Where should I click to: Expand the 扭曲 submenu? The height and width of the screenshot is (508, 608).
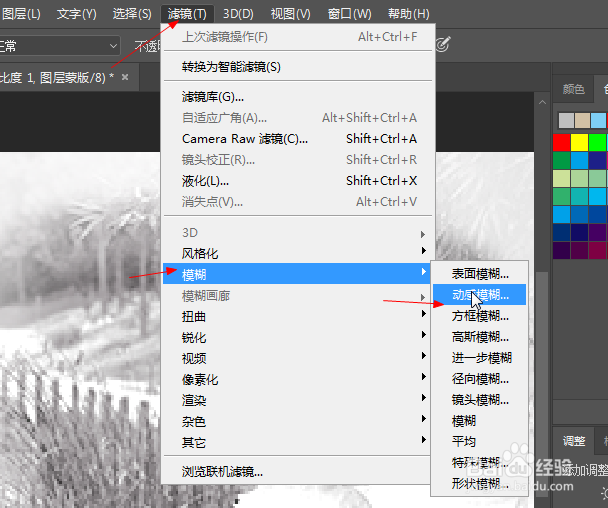coord(298,316)
